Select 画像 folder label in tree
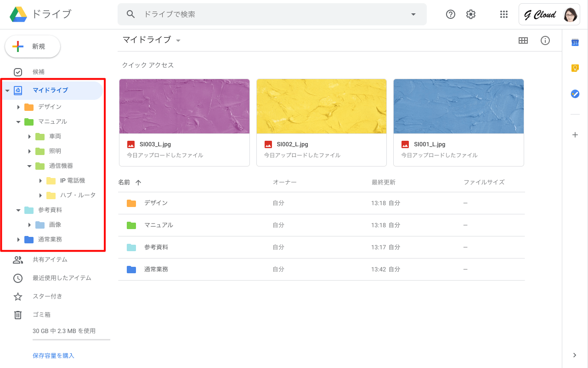 pos(55,224)
